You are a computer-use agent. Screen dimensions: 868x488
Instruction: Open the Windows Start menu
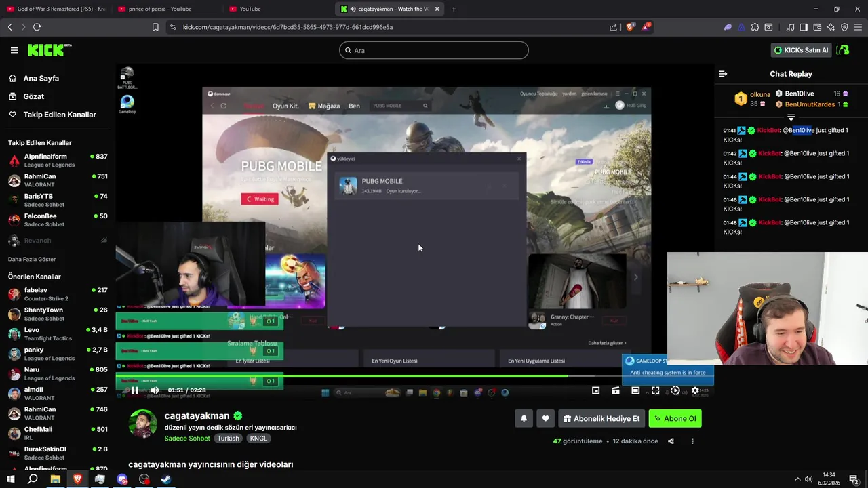click(x=10, y=479)
